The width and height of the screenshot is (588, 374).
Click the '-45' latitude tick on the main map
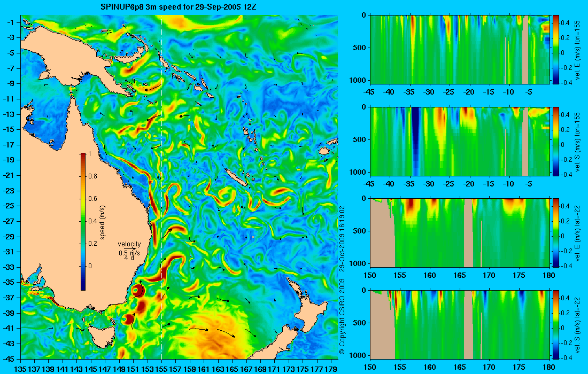pyautogui.click(x=11, y=359)
